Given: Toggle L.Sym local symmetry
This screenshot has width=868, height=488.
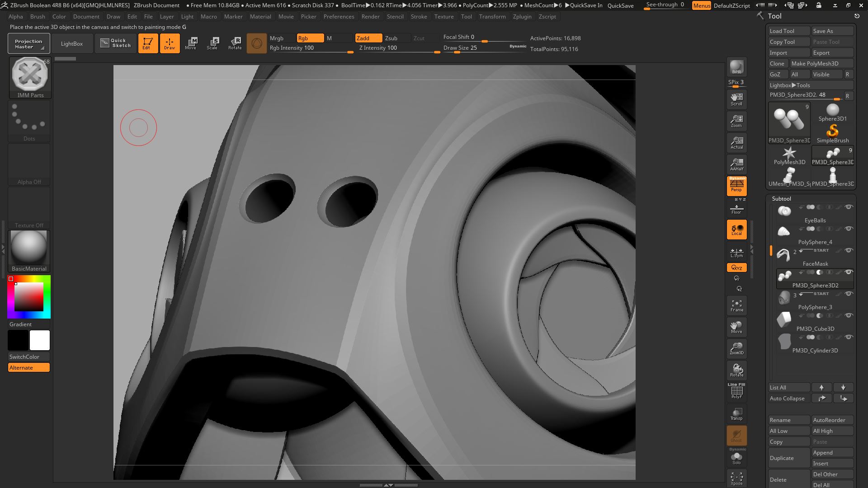Looking at the screenshot, I should pyautogui.click(x=736, y=252).
